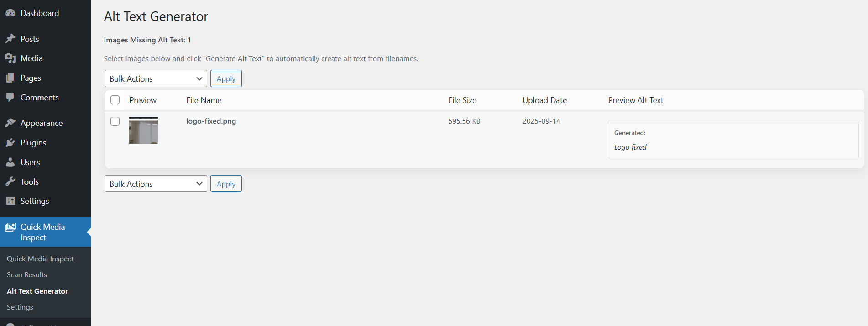Viewport: 868px width, 326px height.
Task: Click the logo-fixed.png preview thumbnail
Action: point(143,130)
